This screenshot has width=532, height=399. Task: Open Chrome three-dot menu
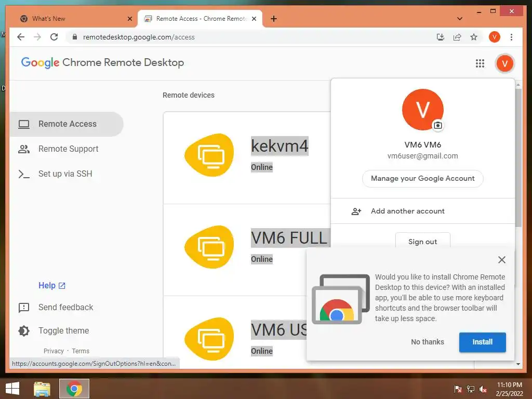pos(511,37)
